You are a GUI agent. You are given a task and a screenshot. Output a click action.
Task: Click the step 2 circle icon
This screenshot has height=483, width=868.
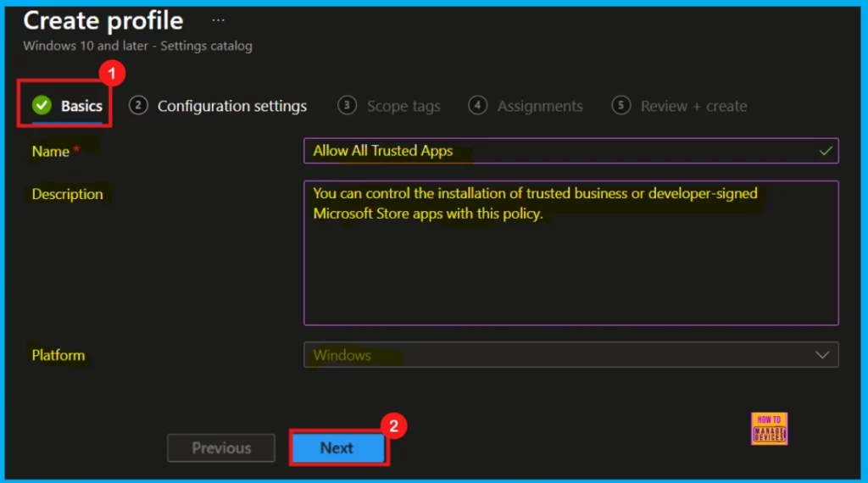point(138,105)
